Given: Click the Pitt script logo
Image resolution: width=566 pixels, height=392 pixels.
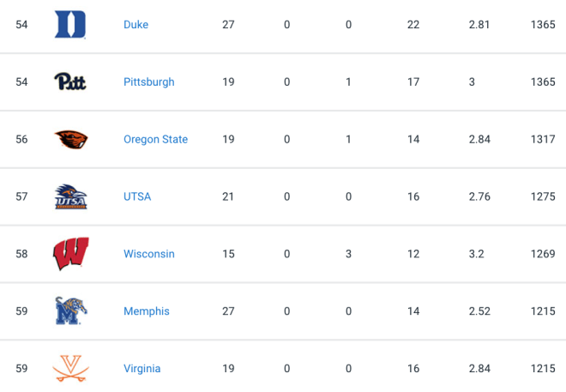Looking at the screenshot, I should tap(70, 81).
